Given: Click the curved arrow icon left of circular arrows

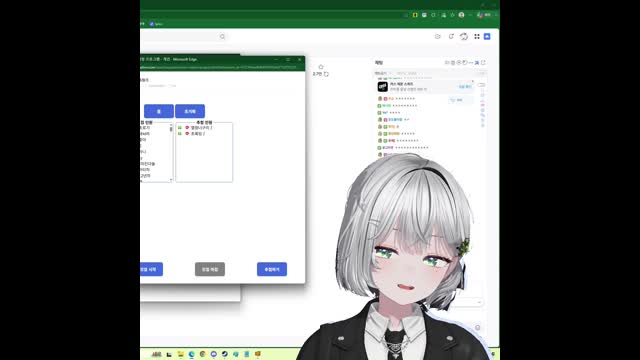Looking at the screenshot, I should coord(451,36).
